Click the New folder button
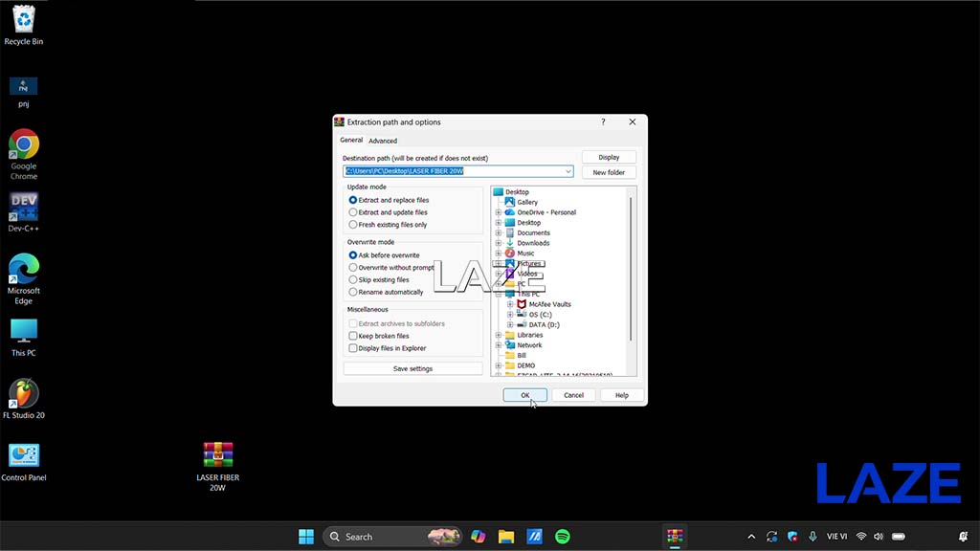The image size is (980, 551). coord(609,172)
